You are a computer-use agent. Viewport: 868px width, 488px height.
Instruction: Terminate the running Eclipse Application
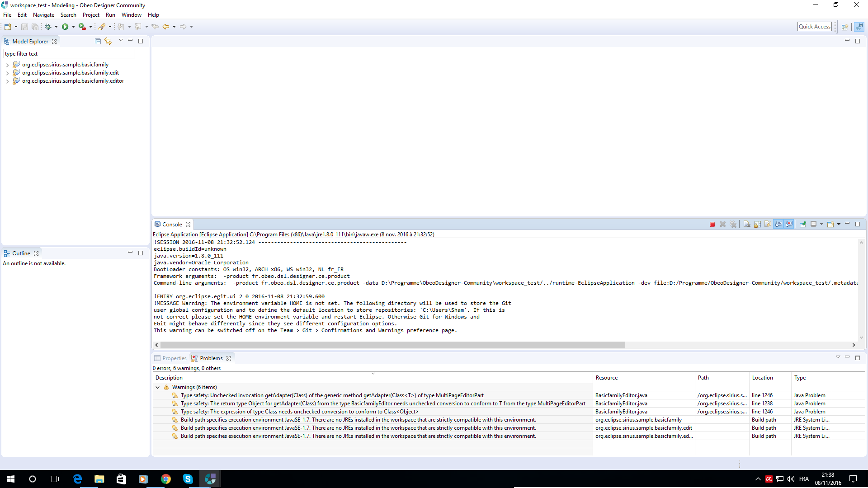tap(712, 224)
